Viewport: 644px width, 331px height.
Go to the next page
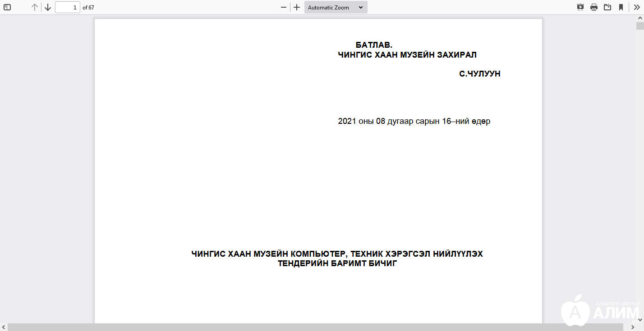point(48,7)
